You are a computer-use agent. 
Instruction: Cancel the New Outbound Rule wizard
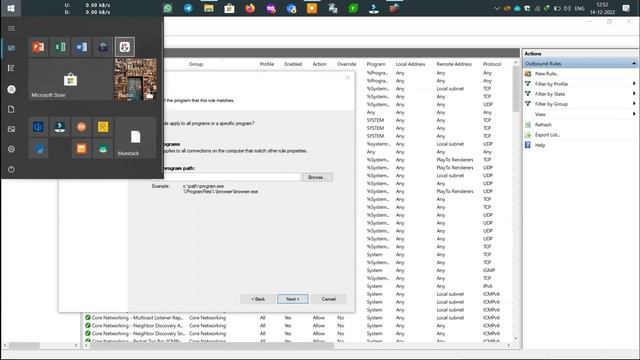[x=329, y=299]
